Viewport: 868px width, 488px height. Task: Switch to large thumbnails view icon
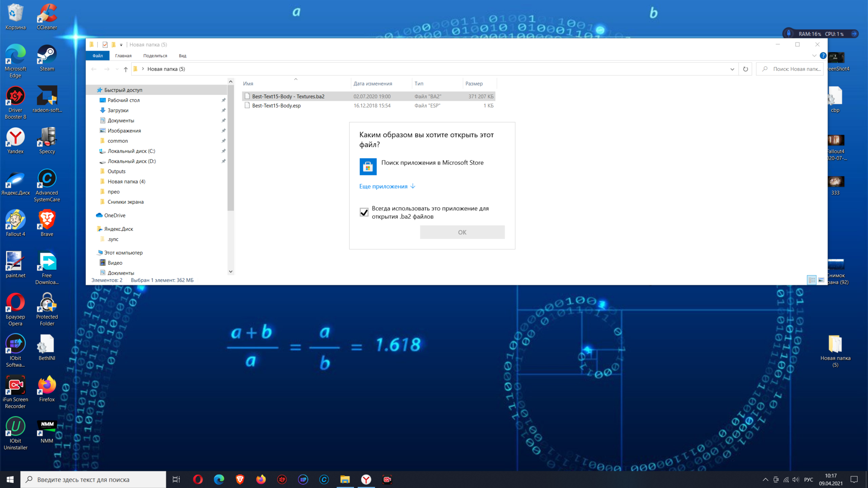click(821, 280)
